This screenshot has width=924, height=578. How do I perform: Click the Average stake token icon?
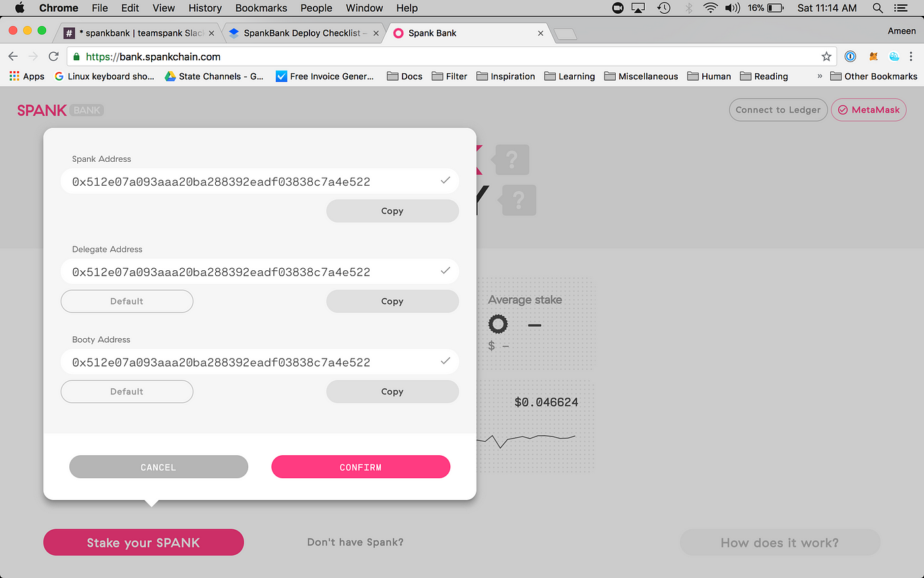pyautogui.click(x=498, y=324)
